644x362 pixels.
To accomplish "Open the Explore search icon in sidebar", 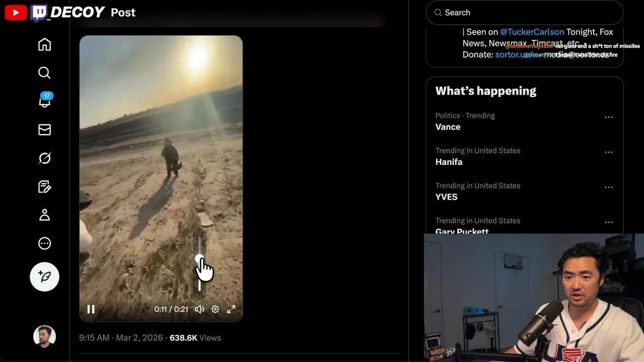I will 44,73.
